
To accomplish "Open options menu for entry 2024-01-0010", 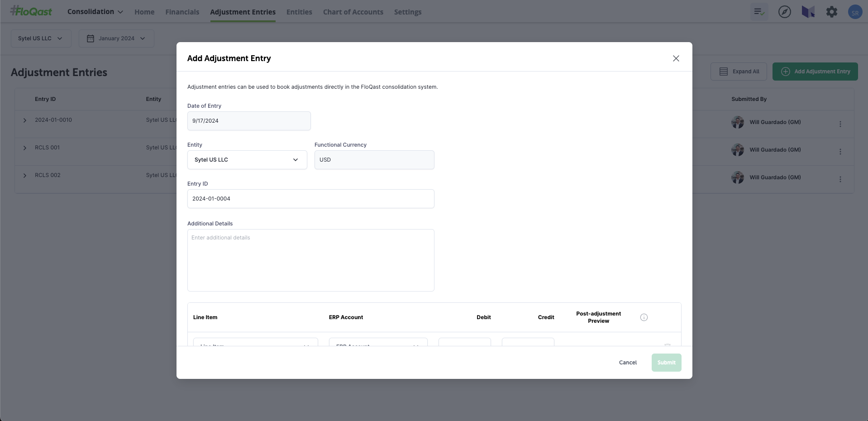I will pos(840,124).
